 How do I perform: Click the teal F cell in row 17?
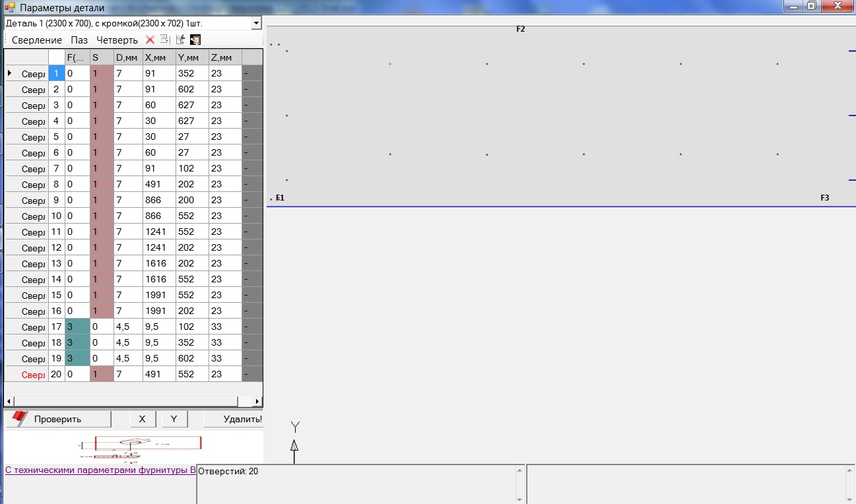pos(77,327)
